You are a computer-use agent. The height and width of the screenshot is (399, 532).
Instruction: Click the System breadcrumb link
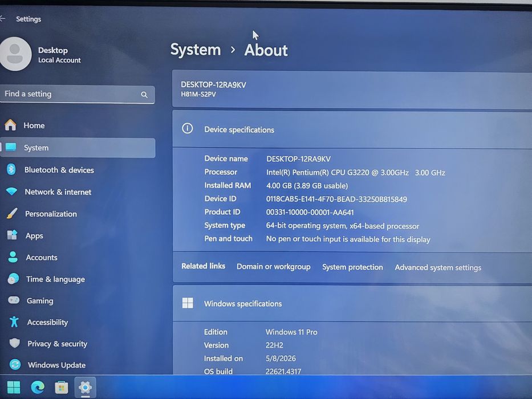click(x=196, y=50)
